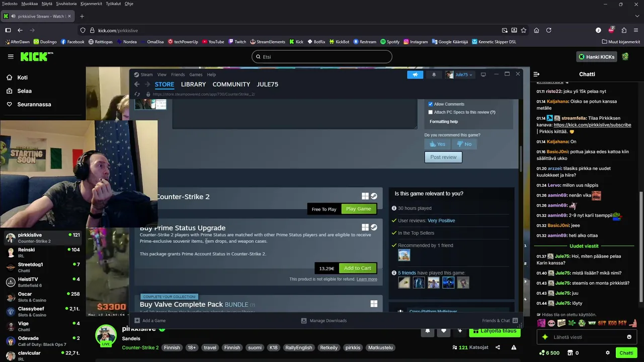The height and width of the screenshot is (362, 644).
Task: Open Reinski channel in sidebar
Action: [x=43, y=252]
